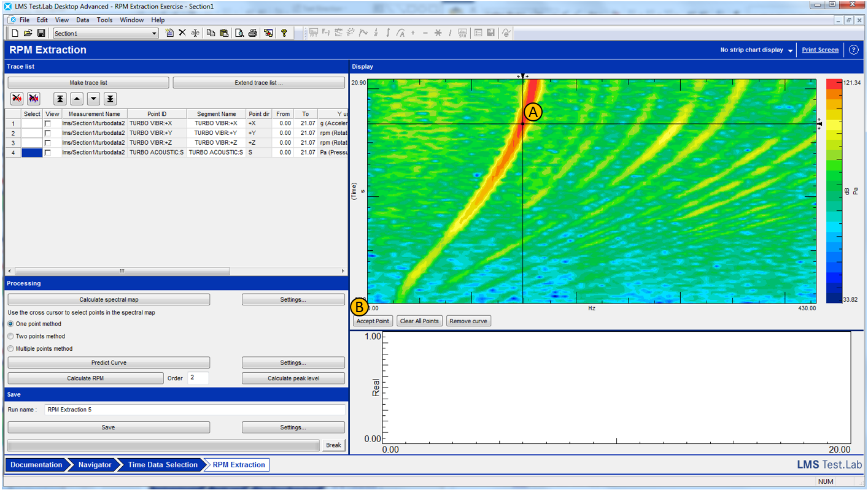
Task: Click the Accept Point button
Action: [373, 321]
